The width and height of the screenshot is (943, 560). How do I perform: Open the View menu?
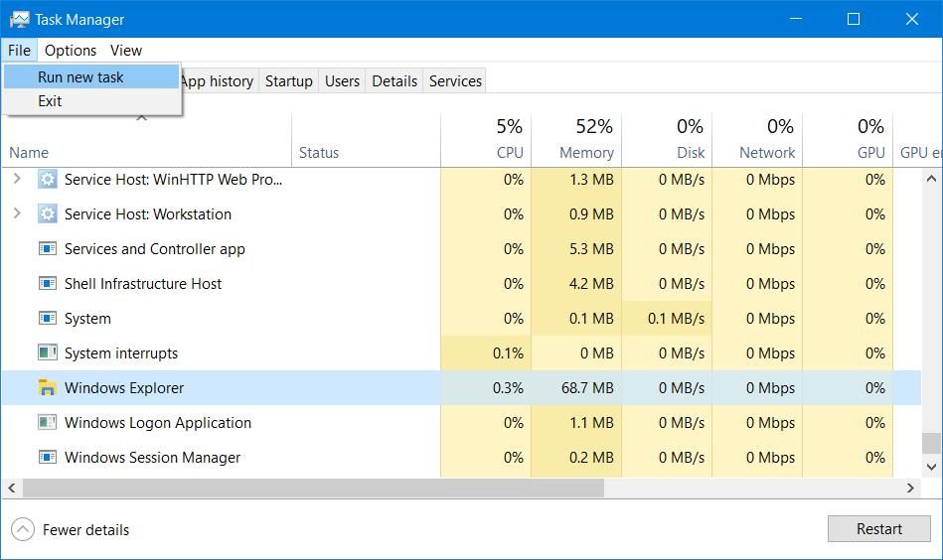coord(126,51)
